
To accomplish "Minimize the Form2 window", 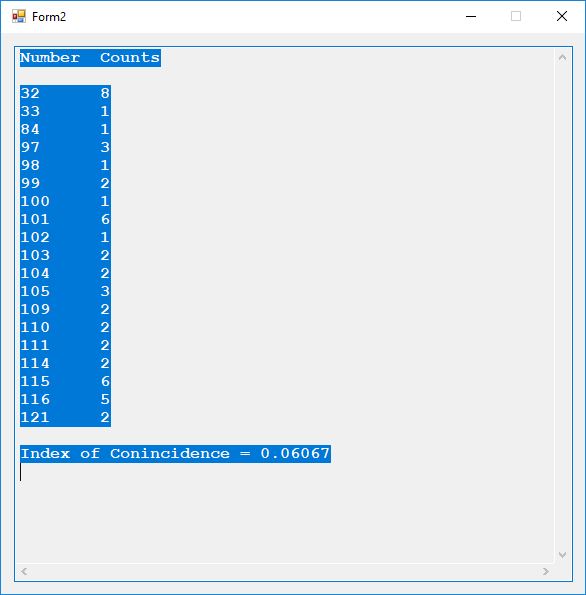I will 471,16.
